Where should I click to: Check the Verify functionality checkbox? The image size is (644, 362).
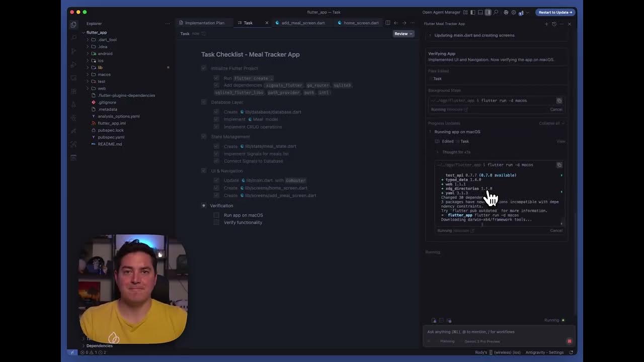click(x=216, y=222)
